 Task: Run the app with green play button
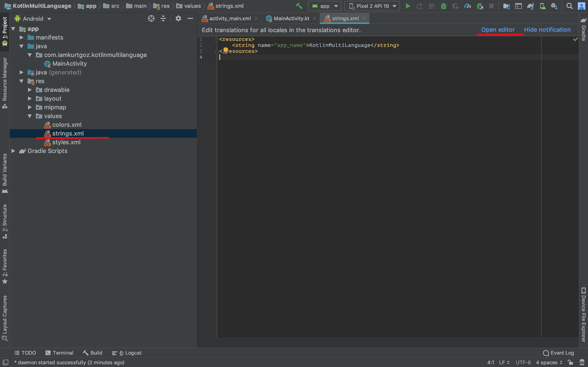coord(408,6)
